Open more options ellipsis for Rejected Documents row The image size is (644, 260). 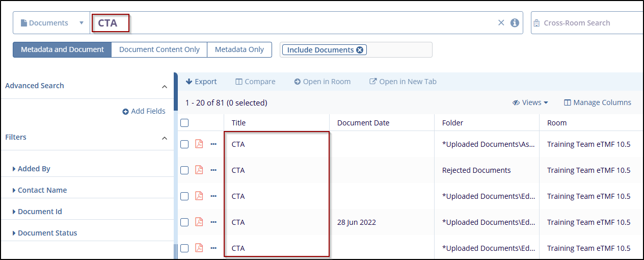[213, 170]
